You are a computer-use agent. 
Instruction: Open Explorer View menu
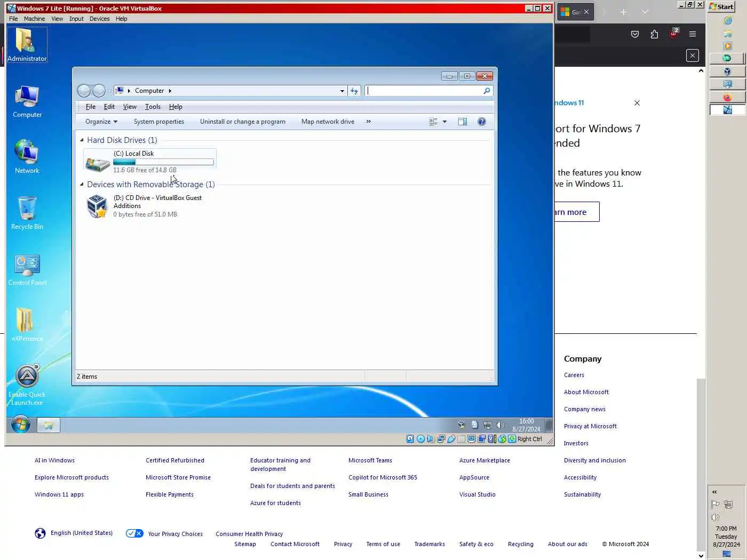point(130,107)
